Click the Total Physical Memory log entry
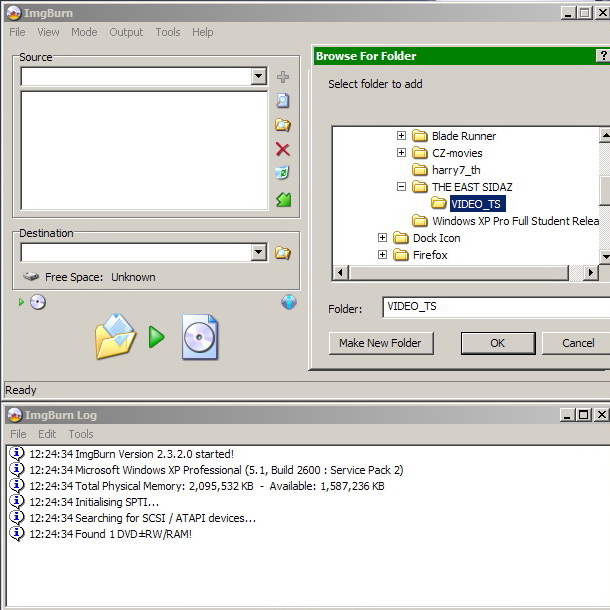610x610 pixels. (207, 486)
